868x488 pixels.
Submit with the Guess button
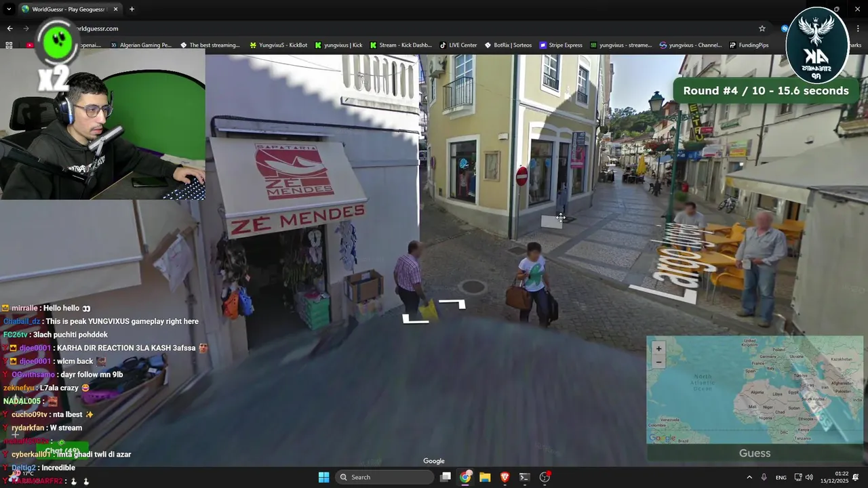tap(755, 453)
